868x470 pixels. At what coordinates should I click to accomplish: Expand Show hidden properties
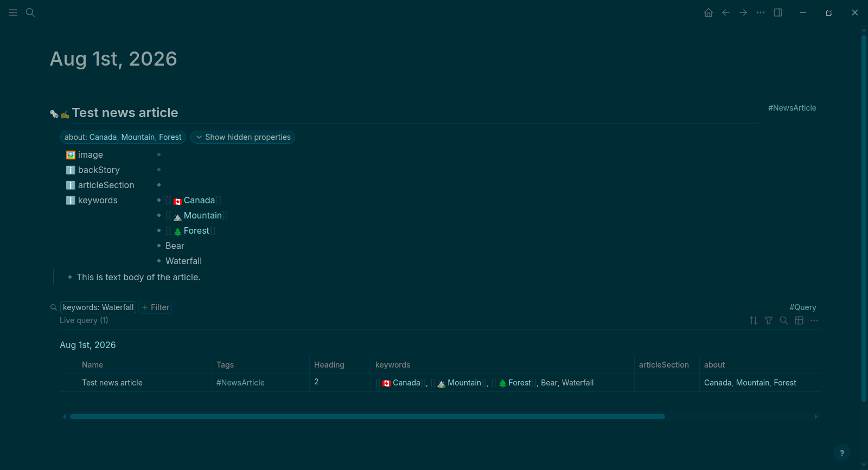(242, 137)
